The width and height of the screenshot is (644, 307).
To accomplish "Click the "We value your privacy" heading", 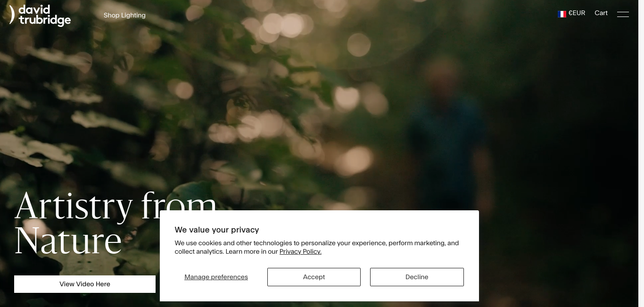I will coord(217,230).
